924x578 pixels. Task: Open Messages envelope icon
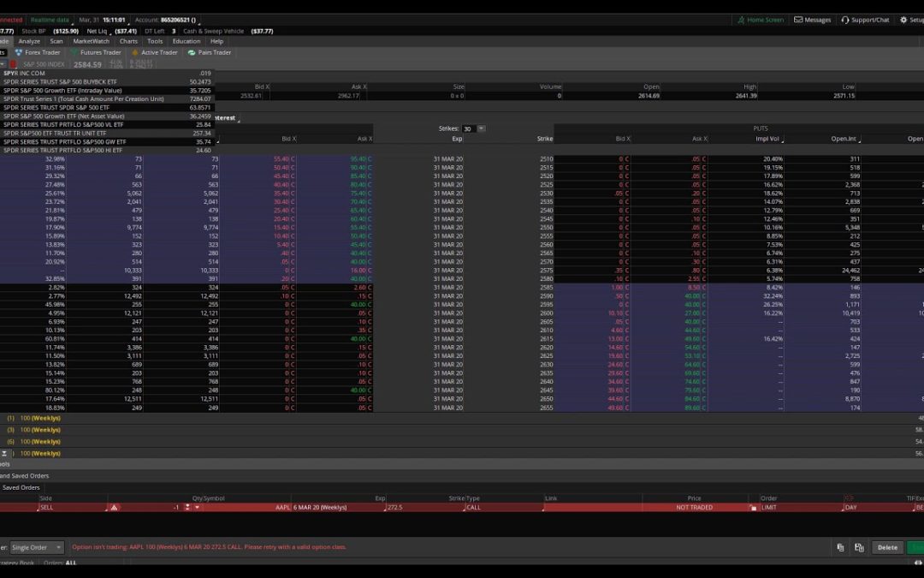pyautogui.click(x=798, y=20)
